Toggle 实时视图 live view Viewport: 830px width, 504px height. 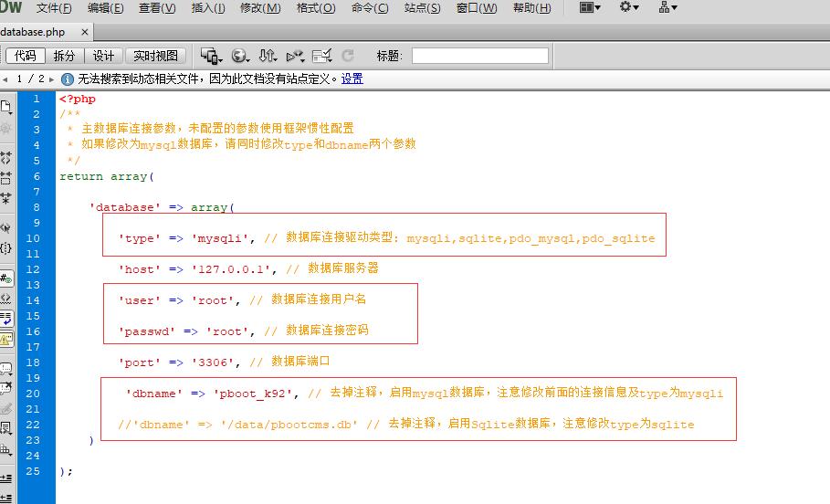pyautogui.click(x=155, y=56)
